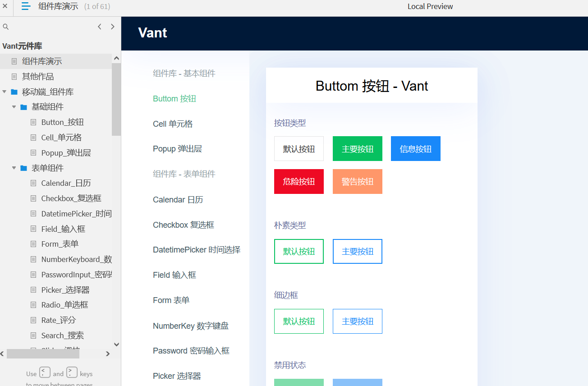Select Form 表单 in preview menu

[171, 300]
